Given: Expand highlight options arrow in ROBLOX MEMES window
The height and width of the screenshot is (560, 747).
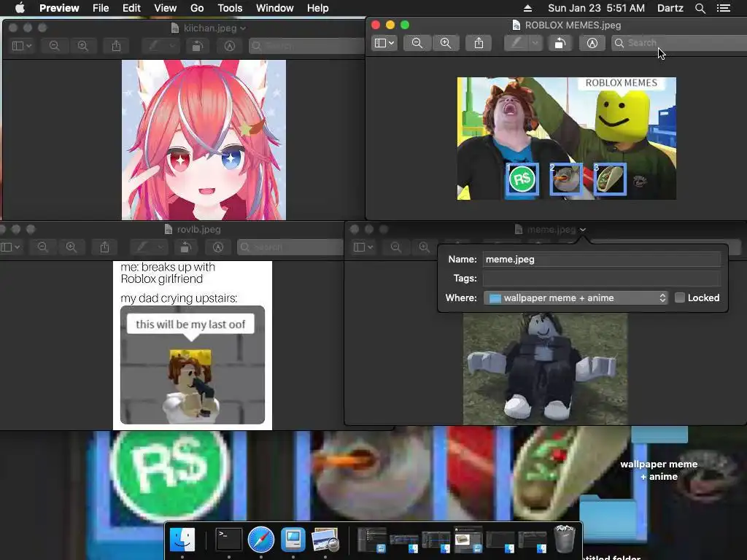Looking at the screenshot, I should click(535, 43).
